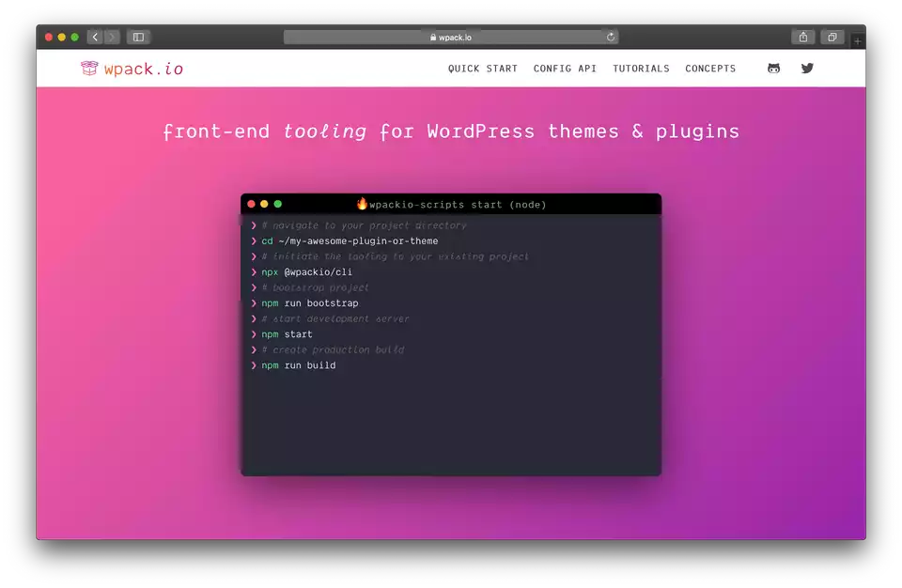Image resolution: width=902 pixels, height=588 pixels.
Task: Open the Quick Start page
Action: [483, 69]
